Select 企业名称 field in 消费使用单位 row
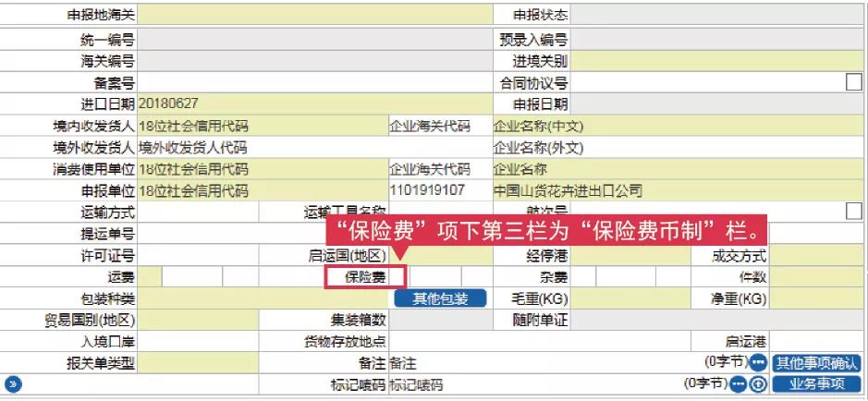Image resolution: width=868 pixels, height=401 pixels. pos(679,169)
